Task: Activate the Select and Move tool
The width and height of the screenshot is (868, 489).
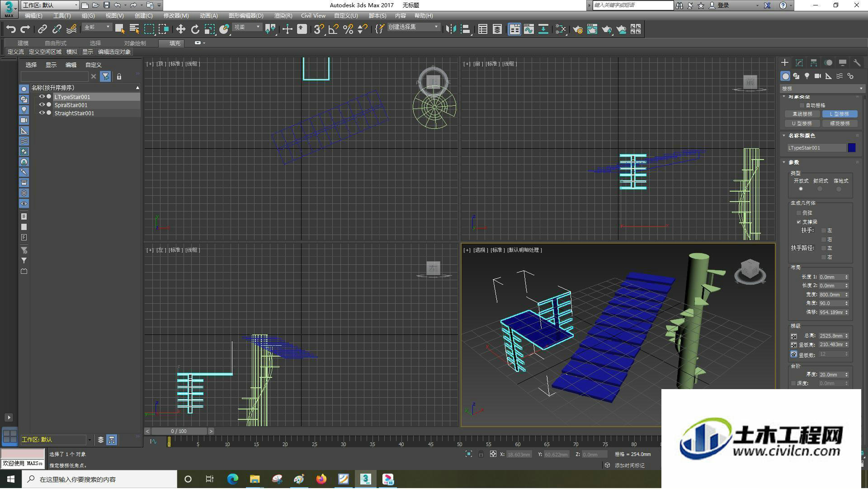Action: [180, 29]
